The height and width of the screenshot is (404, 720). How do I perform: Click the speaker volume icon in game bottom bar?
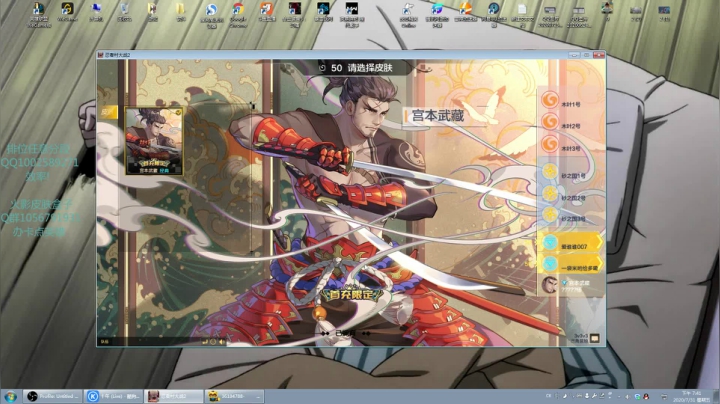tap(222, 342)
